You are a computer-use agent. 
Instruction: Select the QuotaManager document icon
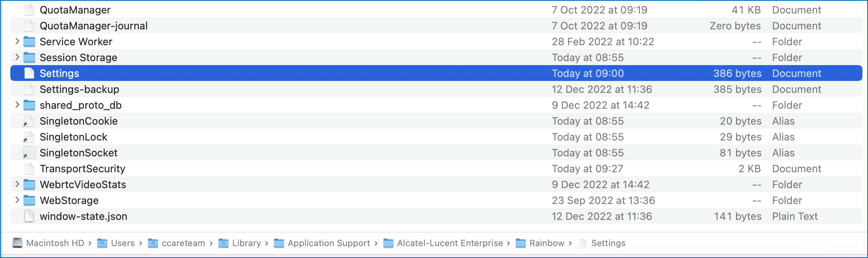29,10
